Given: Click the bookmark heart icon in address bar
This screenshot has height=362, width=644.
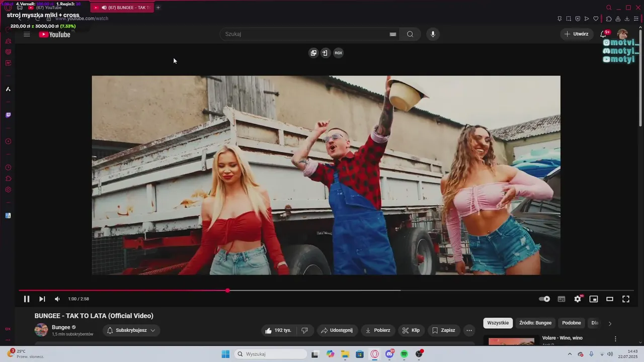Looking at the screenshot, I should click(x=596, y=19).
